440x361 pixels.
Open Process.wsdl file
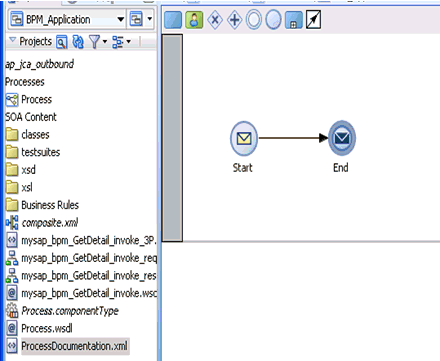coord(47,329)
